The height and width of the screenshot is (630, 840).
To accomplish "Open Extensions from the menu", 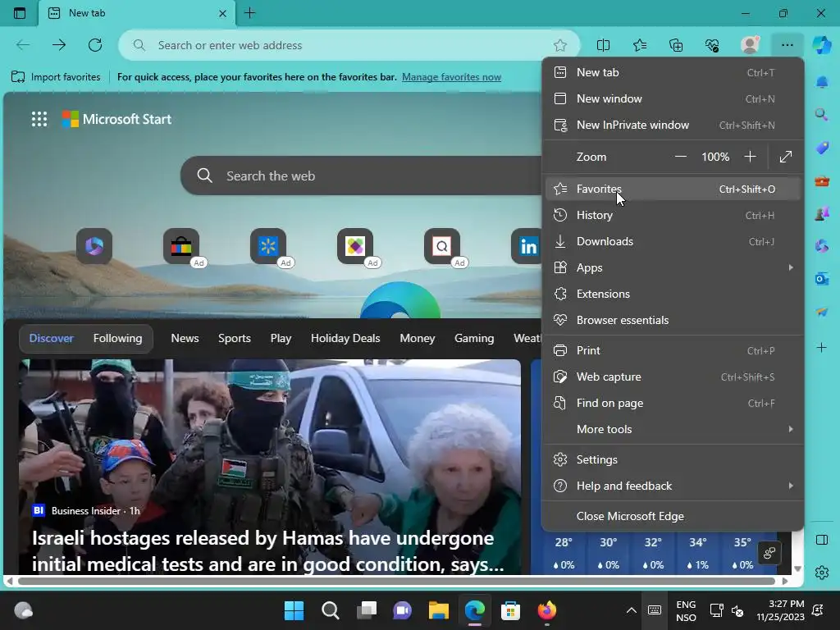I will [673, 294].
